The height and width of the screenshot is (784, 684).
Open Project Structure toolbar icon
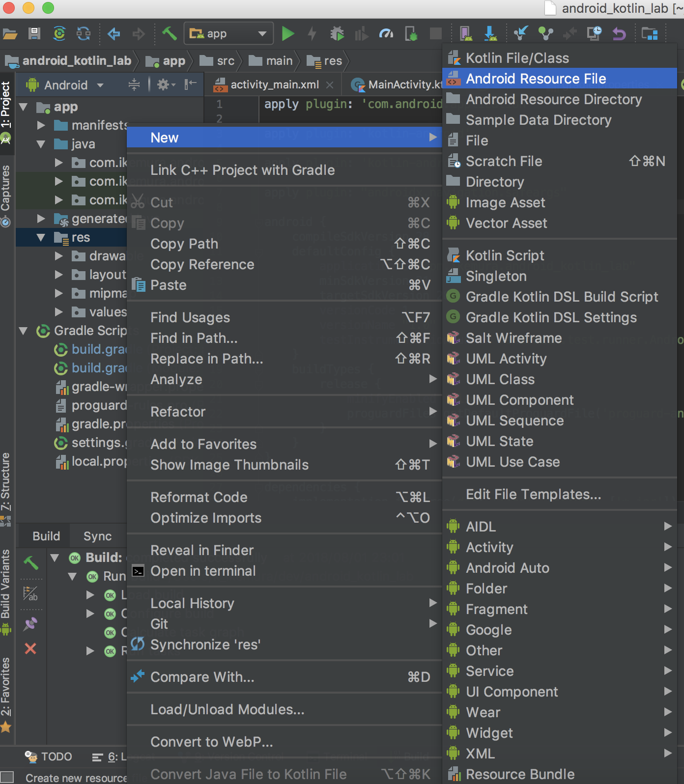click(x=650, y=33)
